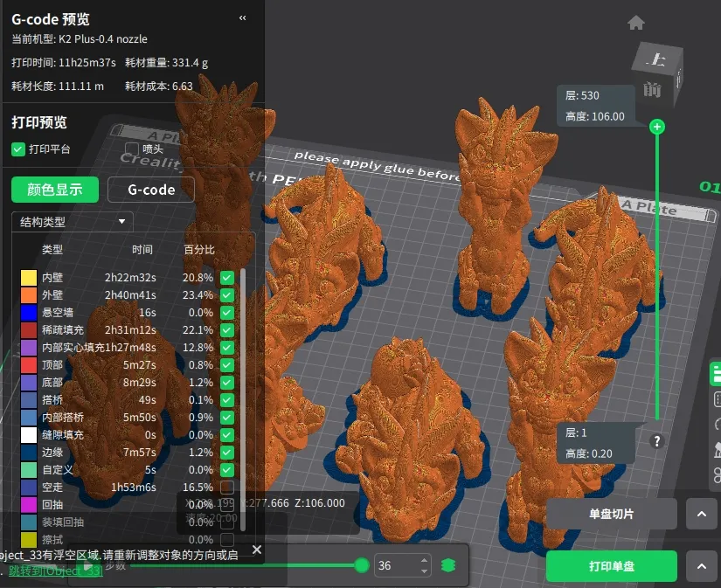The height and width of the screenshot is (588, 721).
Task: Uncheck the 顶部 visibility checkbox
Action: click(226, 365)
